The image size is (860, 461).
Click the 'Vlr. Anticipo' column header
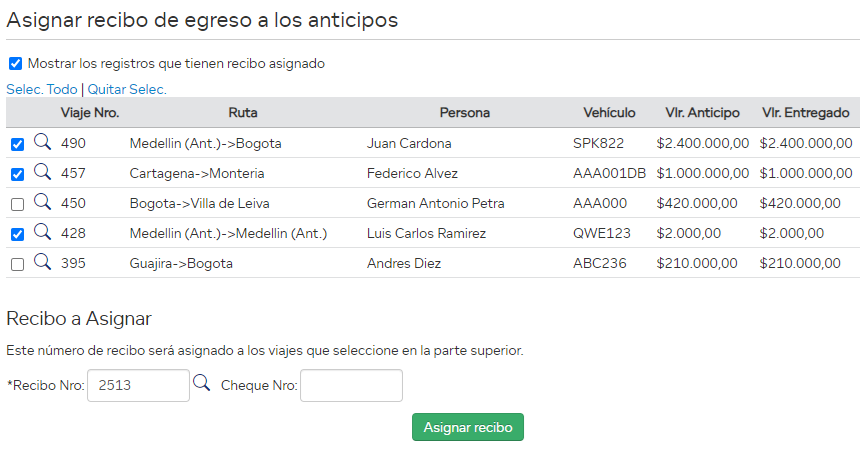702,113
